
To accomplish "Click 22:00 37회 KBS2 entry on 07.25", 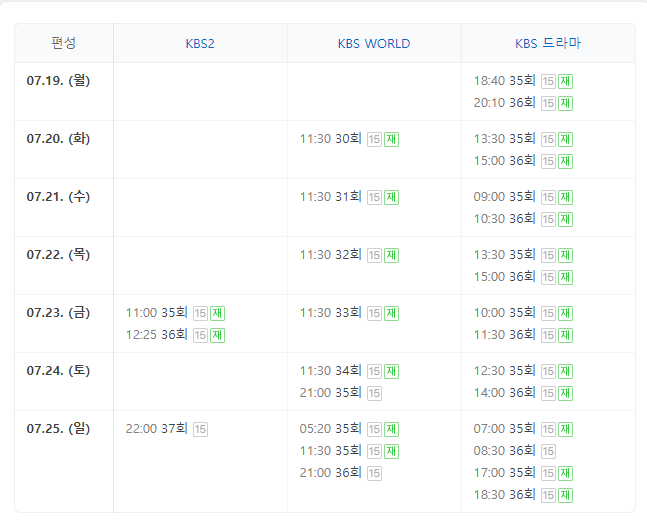I will (156, 428).
